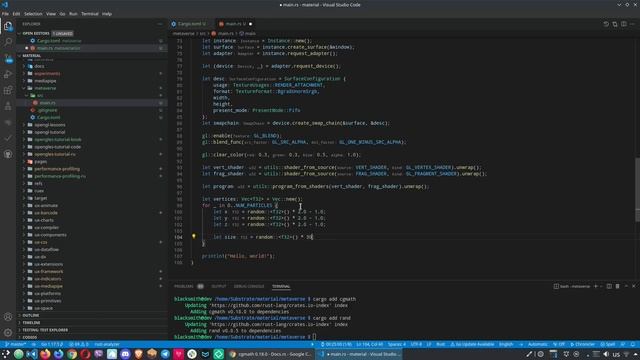Switch to the DEBUG CONSOLE panel tab

[x=249, y=287]
